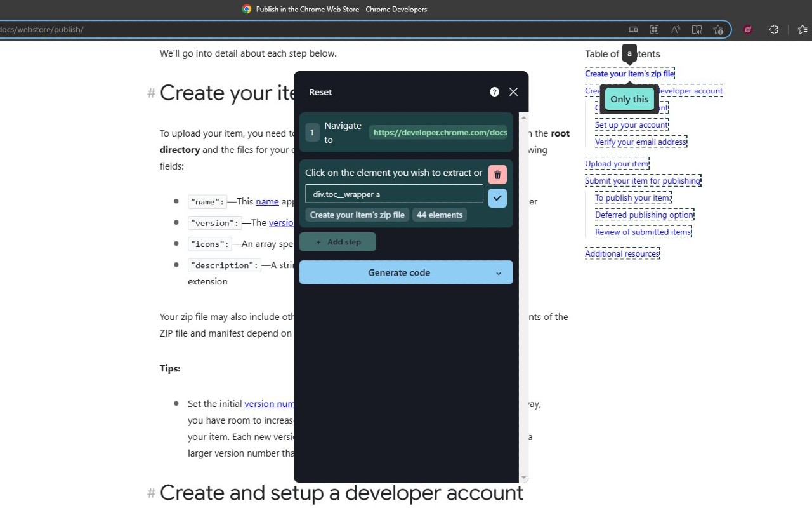Open 'Submit your item for publishing' TOC link

(x=643, y=181)
